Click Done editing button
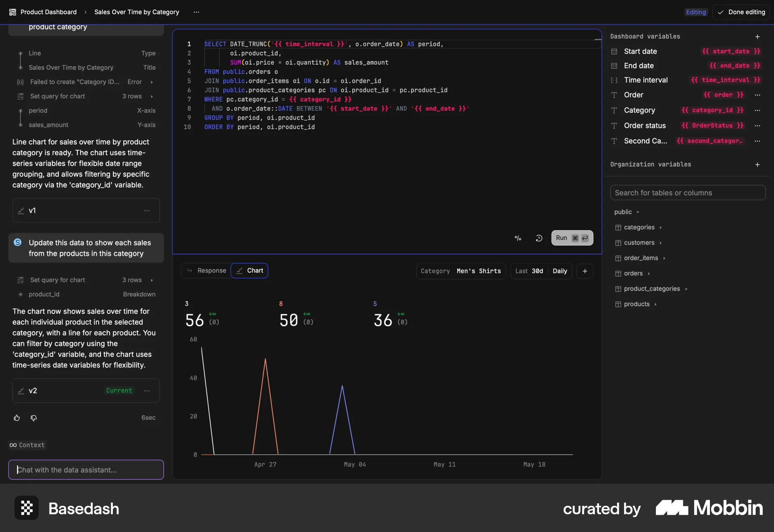Viewport: 774px width, 532px height. point(741,12)
